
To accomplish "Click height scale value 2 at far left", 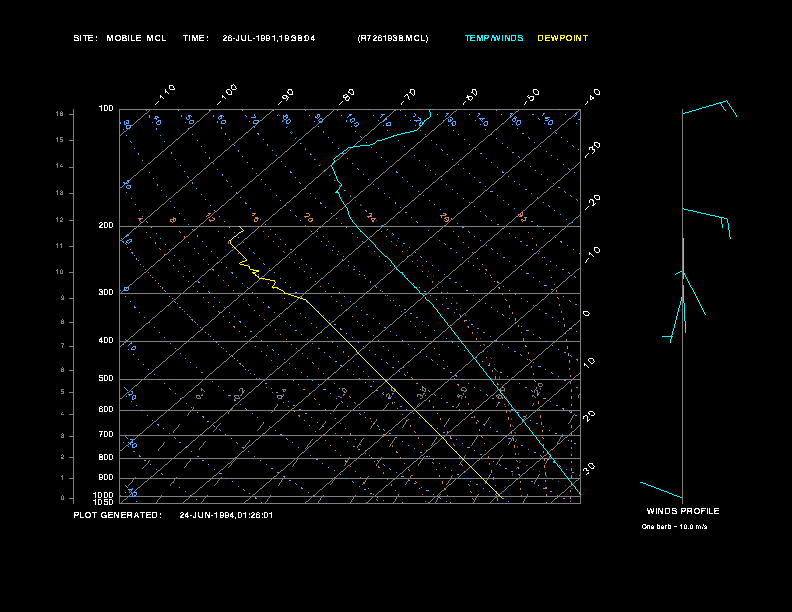I will (63, 457).
